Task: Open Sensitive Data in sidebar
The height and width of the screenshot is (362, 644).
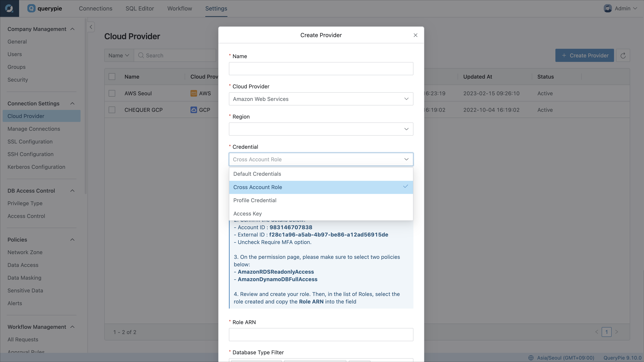Action: 25,291
